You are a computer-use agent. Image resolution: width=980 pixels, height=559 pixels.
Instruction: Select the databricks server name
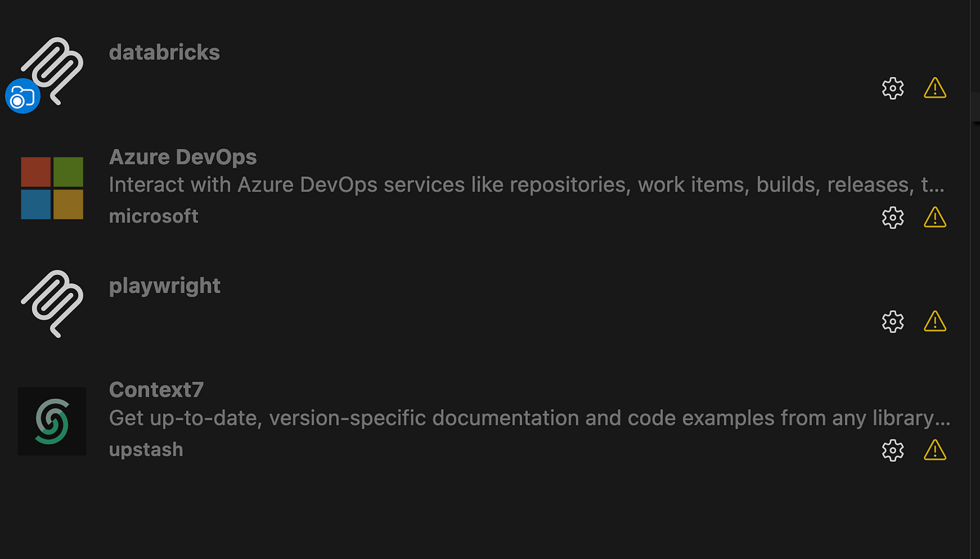[164, 52]
